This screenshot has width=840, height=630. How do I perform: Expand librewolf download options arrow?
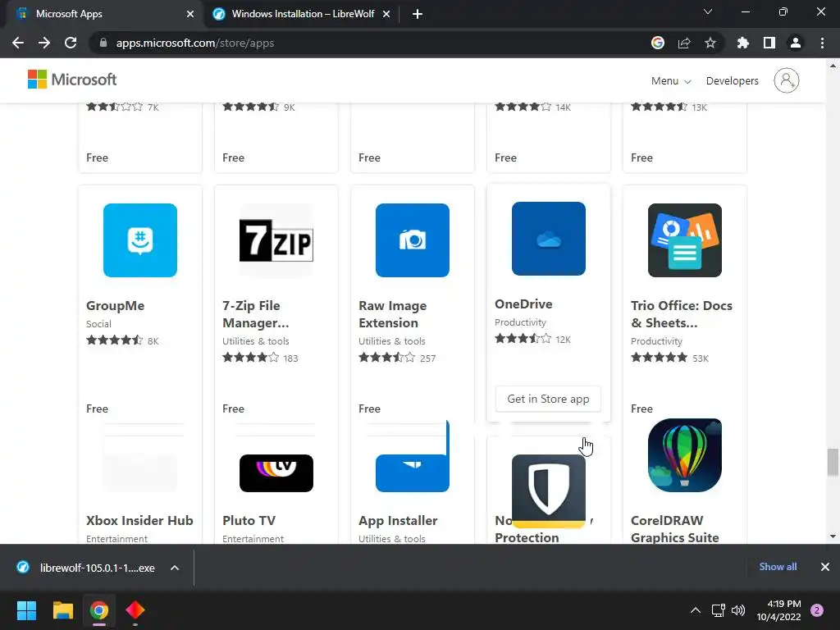[175, 568]
